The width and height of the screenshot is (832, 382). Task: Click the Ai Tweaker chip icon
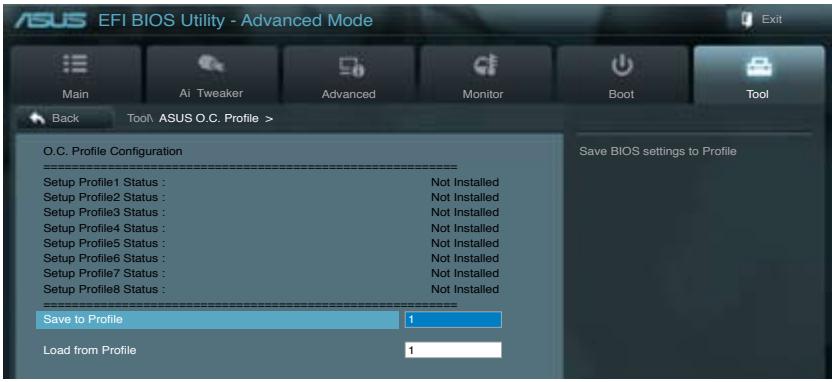(x=211, y=64)
